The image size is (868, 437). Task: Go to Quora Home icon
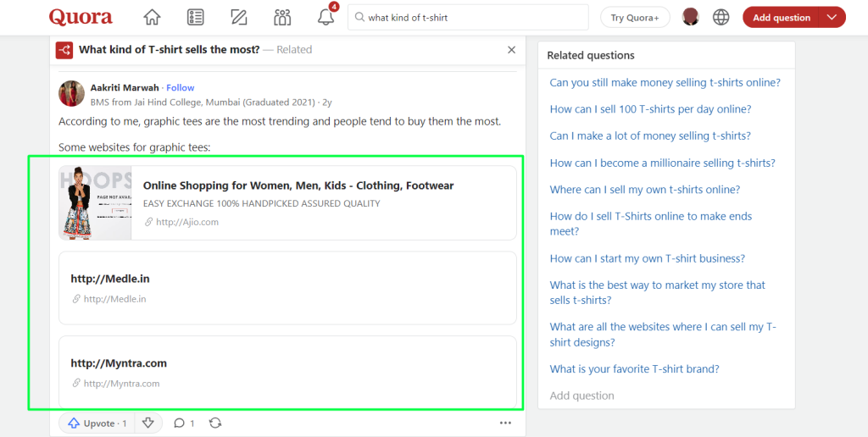(152, 17)
